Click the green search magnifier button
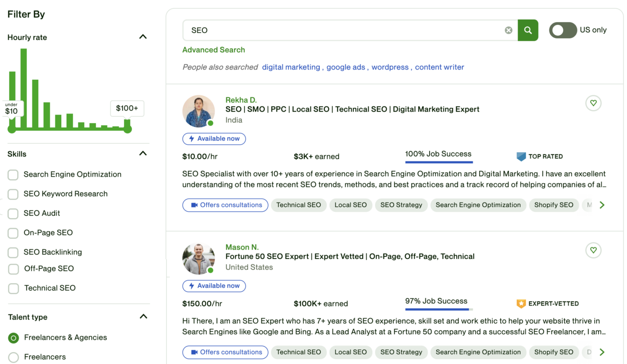Viewport: 627px width, 364px height. tap(528, 30)
